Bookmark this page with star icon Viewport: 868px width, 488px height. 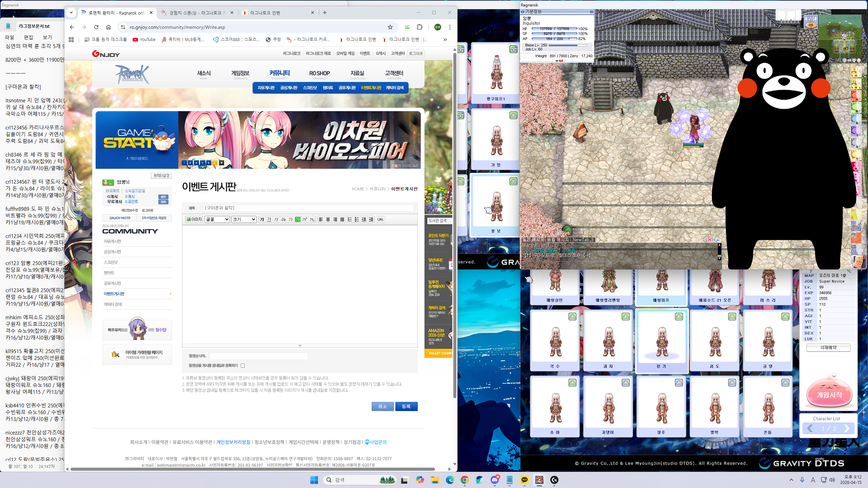390,27
